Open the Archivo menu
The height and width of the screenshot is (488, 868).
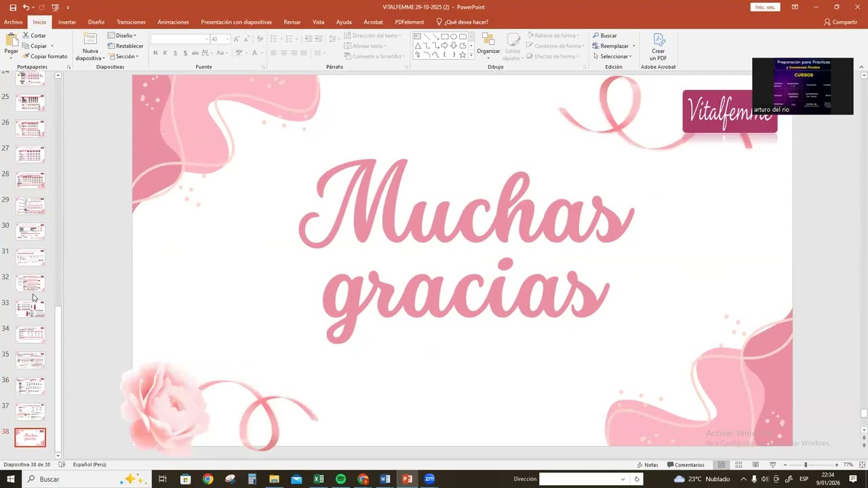click(x=13, y=22)
